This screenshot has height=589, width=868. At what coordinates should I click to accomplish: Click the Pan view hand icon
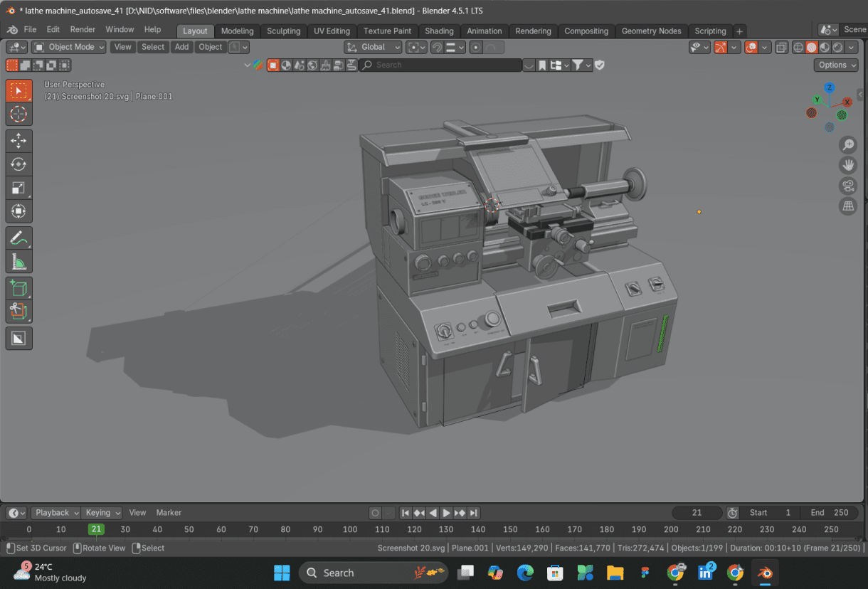point(848,165)
